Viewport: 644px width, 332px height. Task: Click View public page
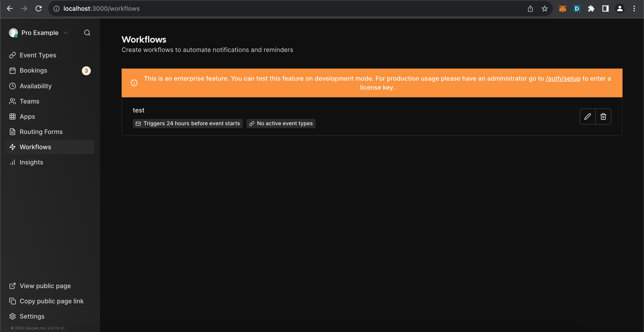(45, 286)
